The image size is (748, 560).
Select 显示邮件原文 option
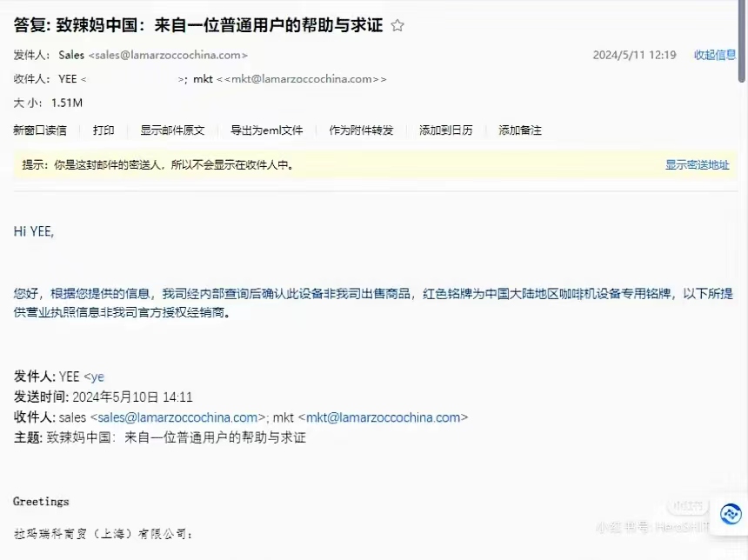coord(172,130)
